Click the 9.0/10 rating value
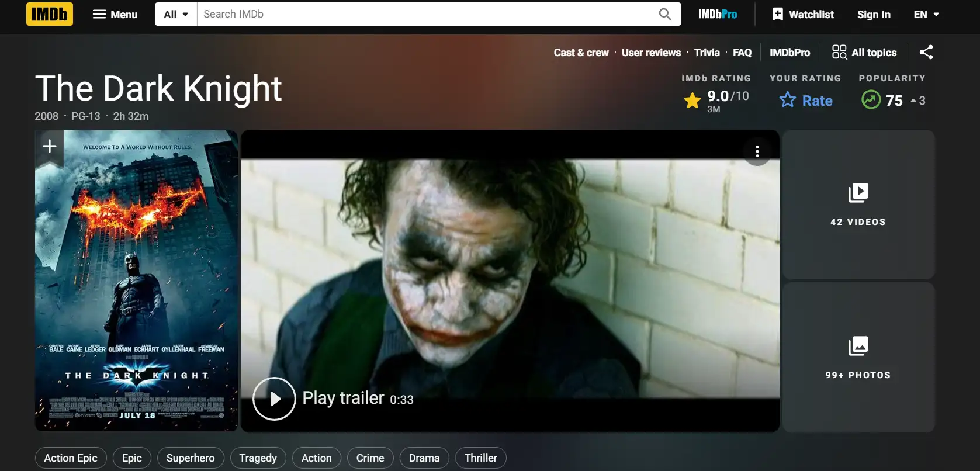Viewport: 980px width, 471px height. (728, 96)
